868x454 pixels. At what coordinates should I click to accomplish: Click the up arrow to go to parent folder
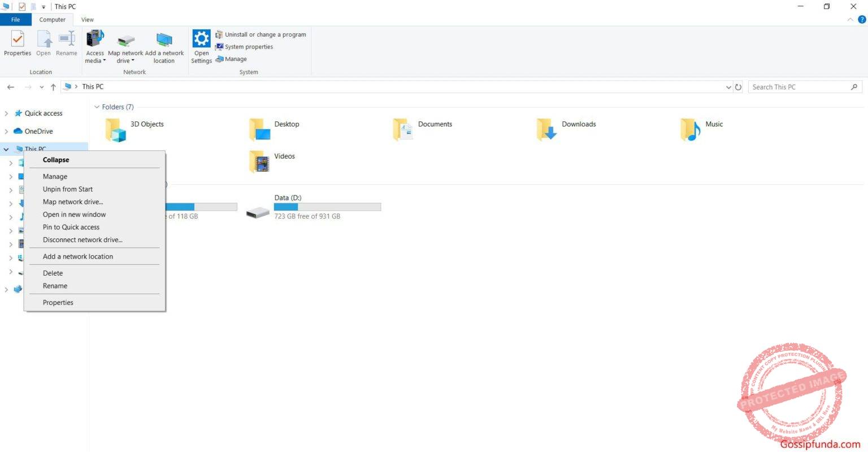click(53, 86)
